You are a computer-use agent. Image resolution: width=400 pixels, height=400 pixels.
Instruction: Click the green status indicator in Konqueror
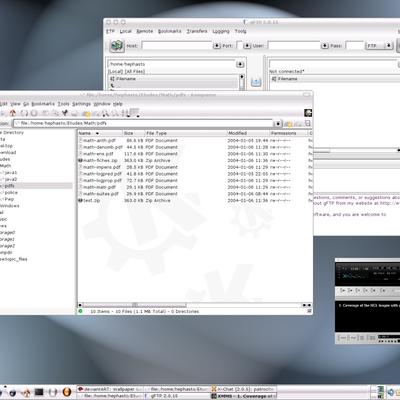[x=80, y=311]
